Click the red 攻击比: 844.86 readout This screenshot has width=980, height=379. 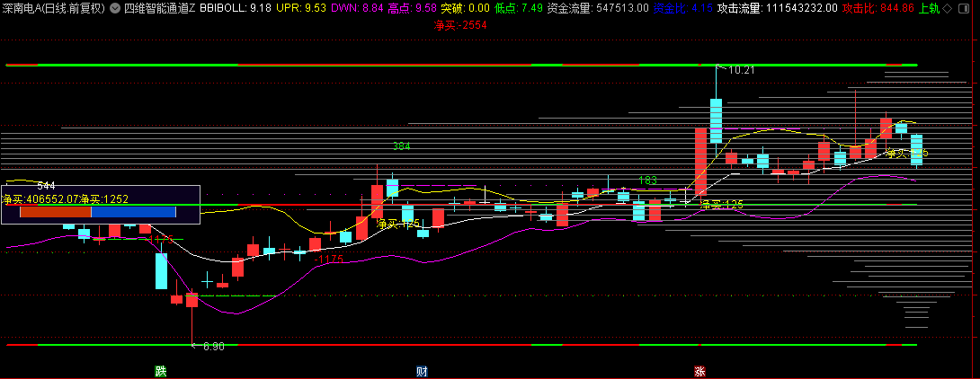click(x=878, y=8)
